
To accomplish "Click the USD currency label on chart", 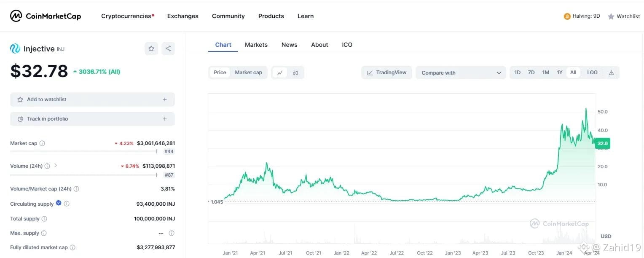I will pos(606,236).
